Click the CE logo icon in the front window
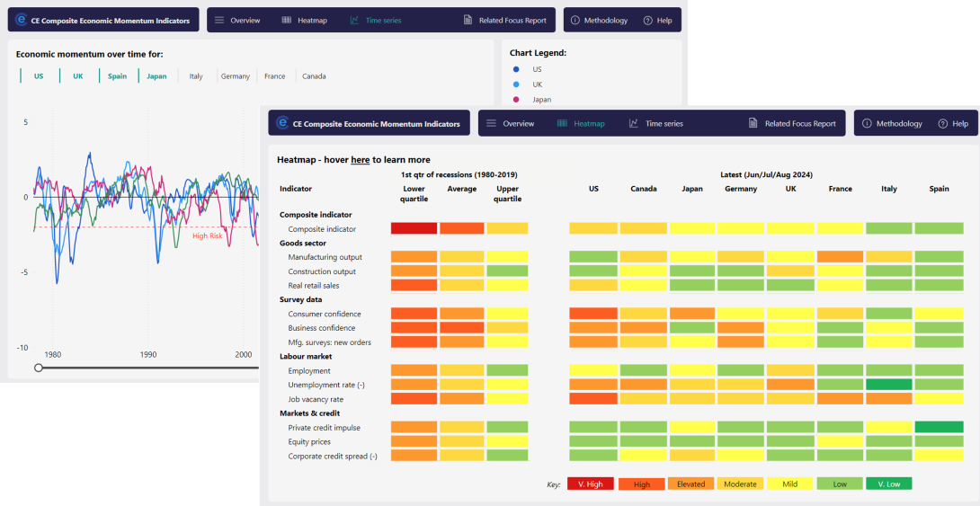This screenshot has height=506, width=980. tap(282, 123)
